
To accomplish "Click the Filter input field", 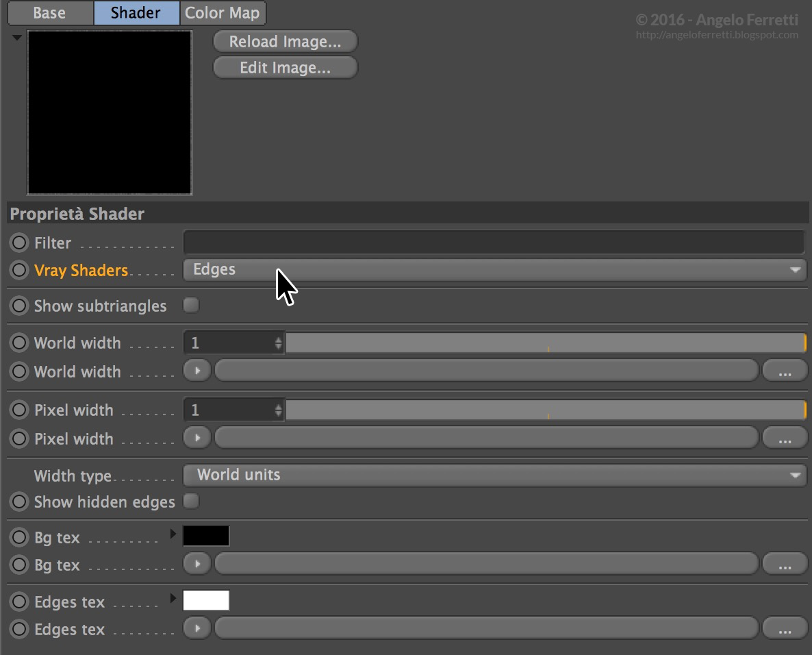I will 494,243.
